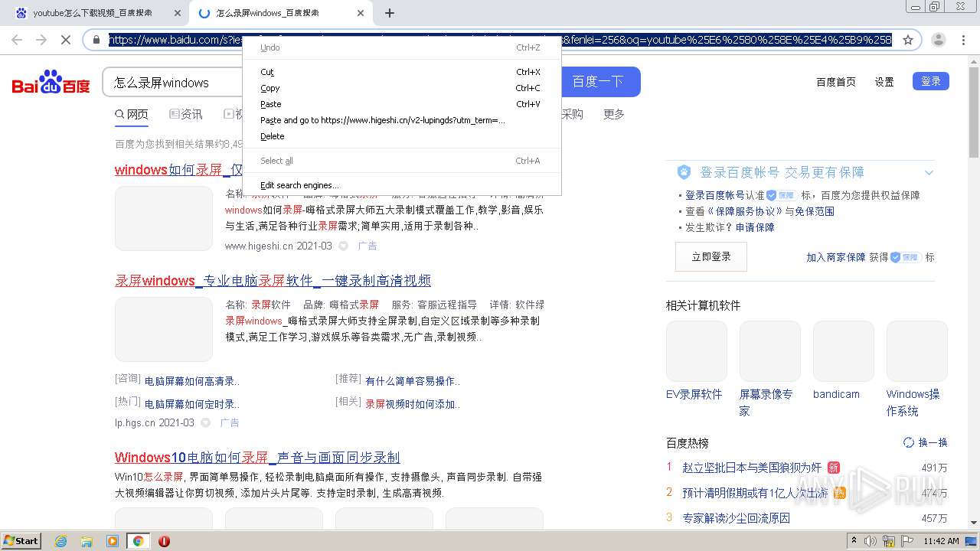The image size is (980, 551).
Task: Open the 电脑屏幕如何高清录 link
Action: click(x=192, y=381)
